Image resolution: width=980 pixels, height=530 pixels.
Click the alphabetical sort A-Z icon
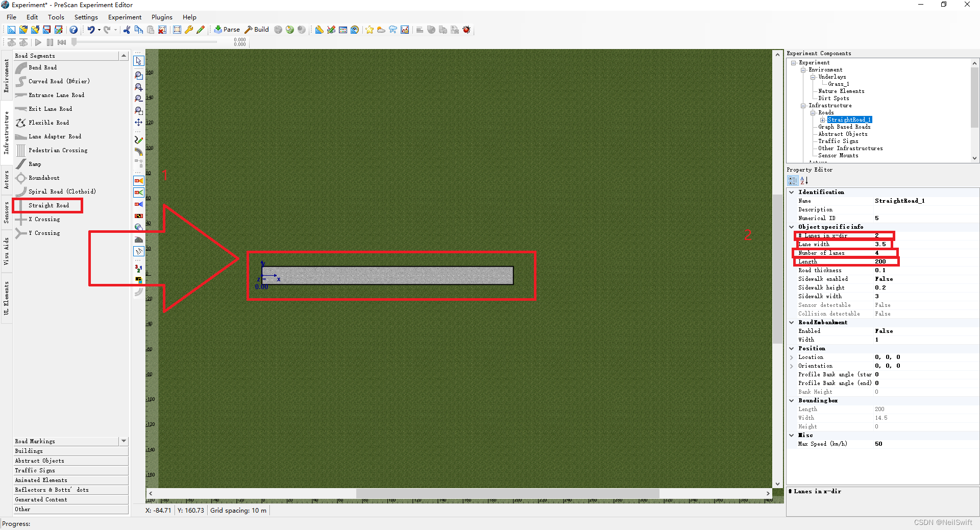[804, 181]
